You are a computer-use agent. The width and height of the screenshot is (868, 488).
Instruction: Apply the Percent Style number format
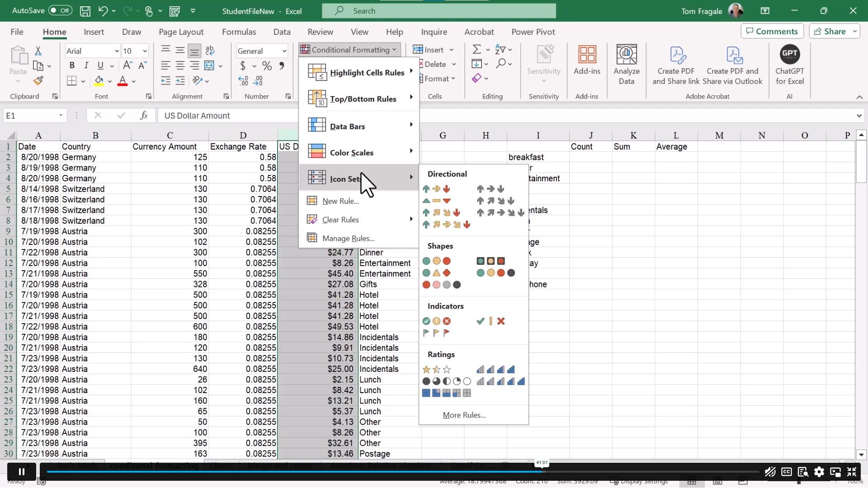tap(267, 66)
